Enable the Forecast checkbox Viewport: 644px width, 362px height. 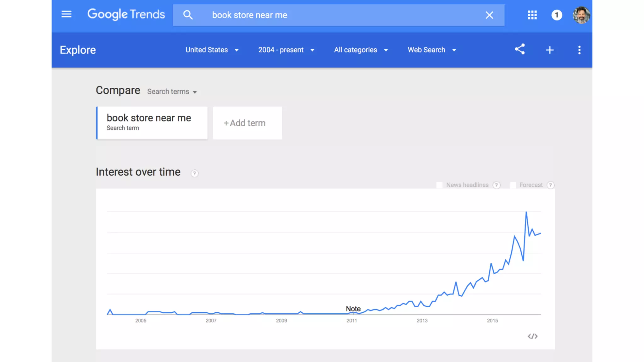[513, 185]
